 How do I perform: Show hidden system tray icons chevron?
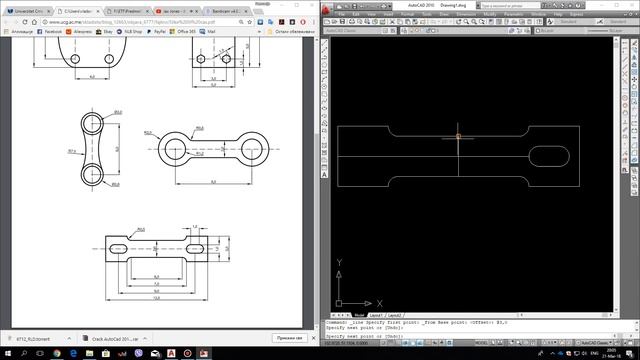click(x=552, y=353)
